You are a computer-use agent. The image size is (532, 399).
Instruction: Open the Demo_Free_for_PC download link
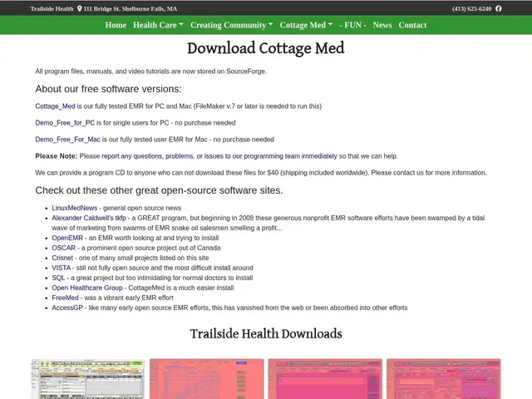65,123
